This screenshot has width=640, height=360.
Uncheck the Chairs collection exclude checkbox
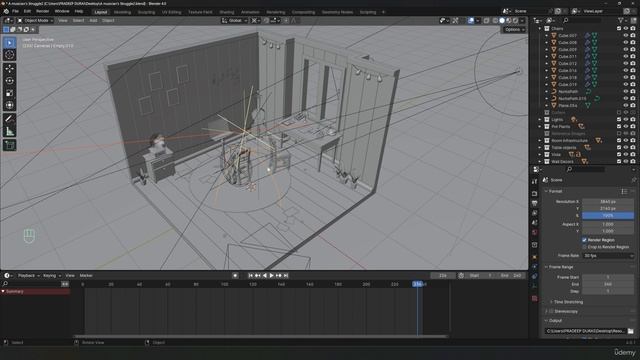pyautogui.click(x=619, y=29)
